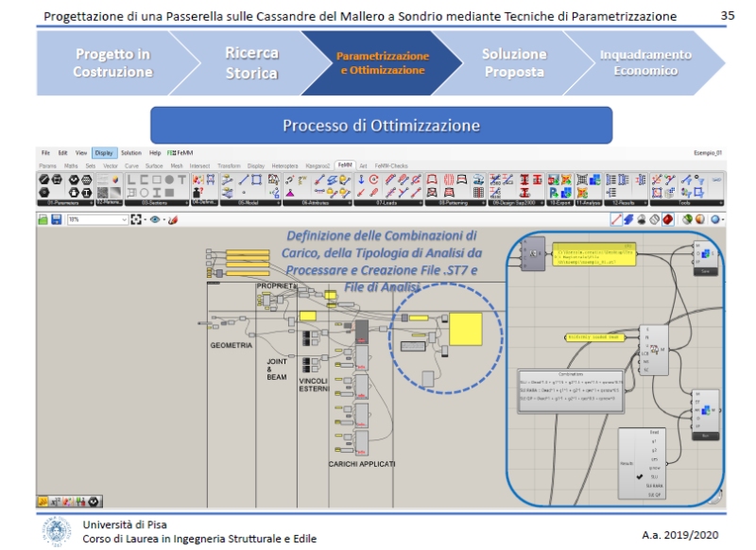
Task: Open the Solution menu
Action: (130, 152)
